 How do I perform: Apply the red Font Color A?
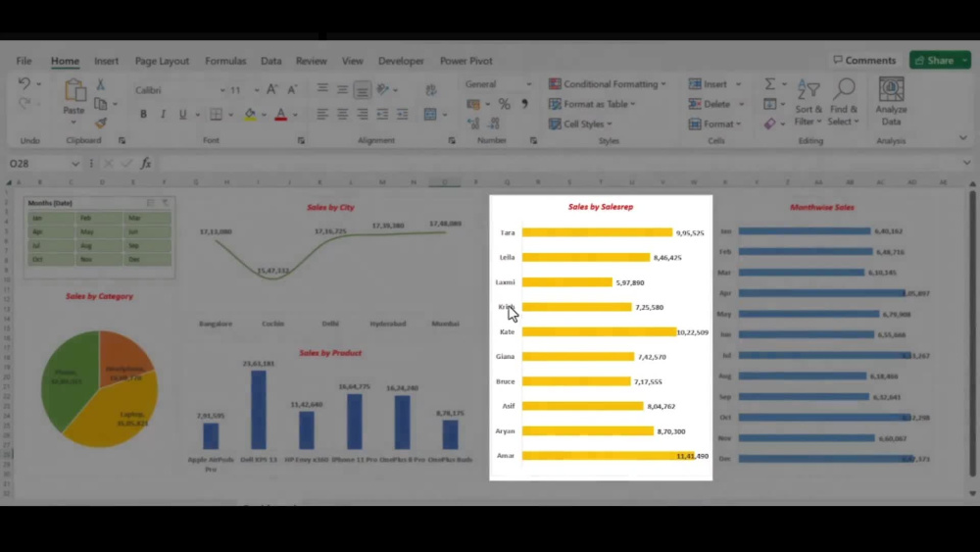pos(281,115)
